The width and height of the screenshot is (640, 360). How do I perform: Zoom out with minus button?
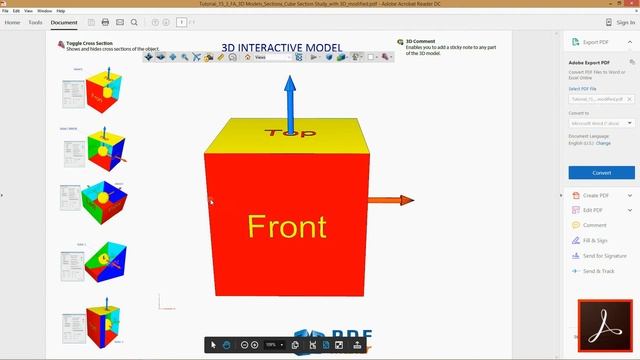(x=244, y=345)
